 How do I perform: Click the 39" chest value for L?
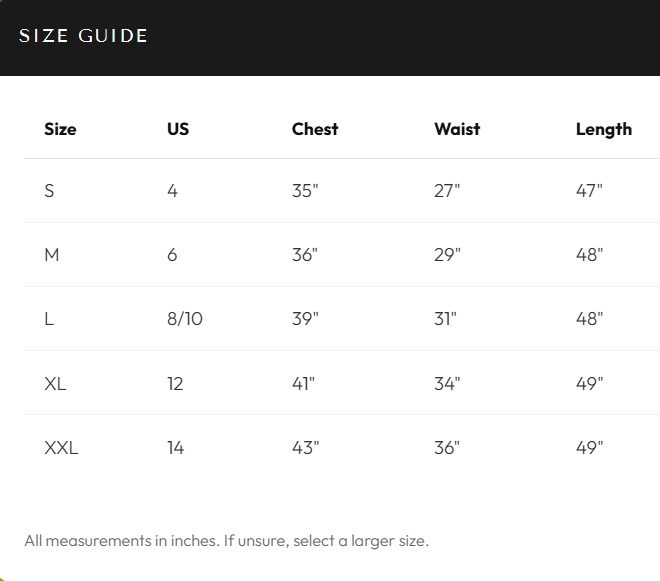click(305, 319)
